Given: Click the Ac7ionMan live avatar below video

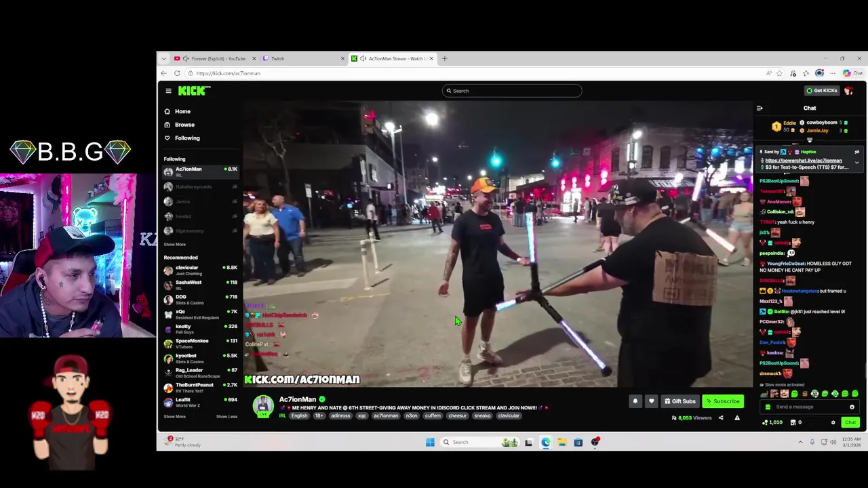Looking at the screenshot, I should (x=263, y=405).
